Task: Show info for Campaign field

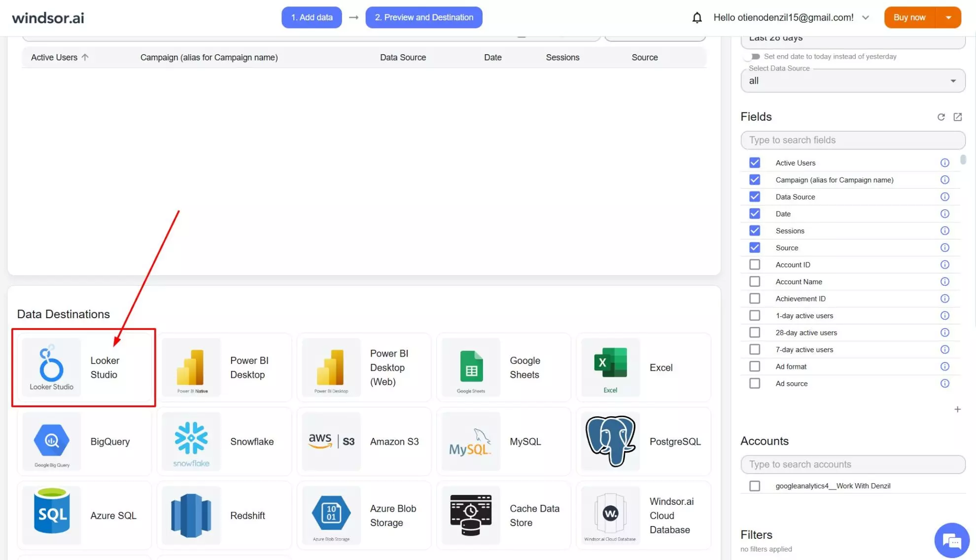Action: (944, 180)
